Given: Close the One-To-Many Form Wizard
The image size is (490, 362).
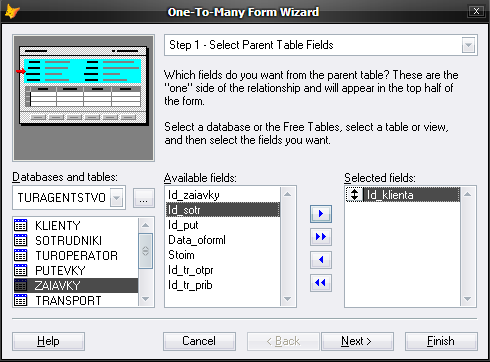Looking at the screenshot, I should click(476, 11).
